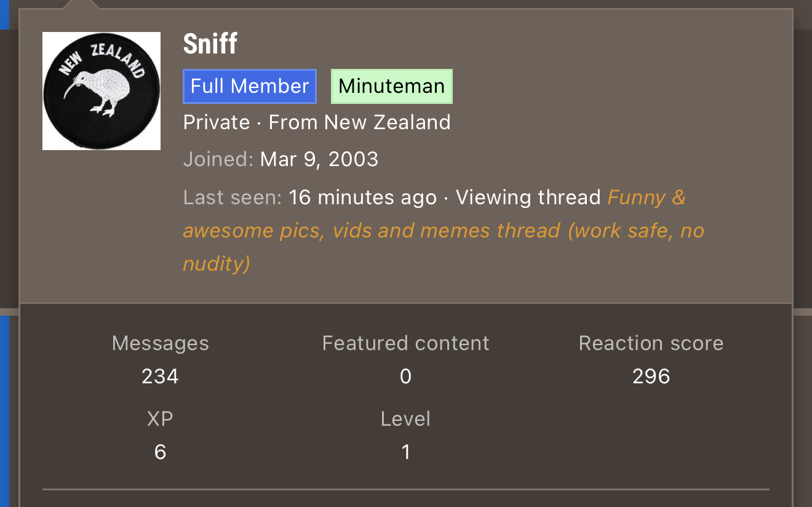Open the 234 messages count link
The image size is (812, 507).
(x=160, y=376)
